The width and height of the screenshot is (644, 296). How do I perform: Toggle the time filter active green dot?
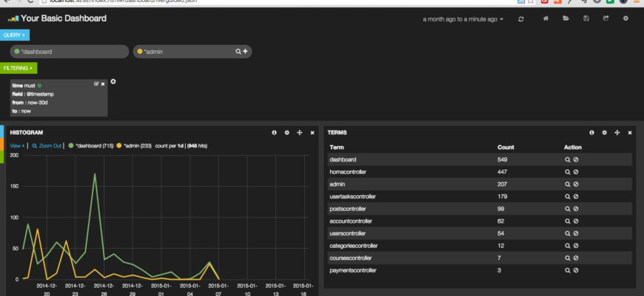(x=39, y=86)
